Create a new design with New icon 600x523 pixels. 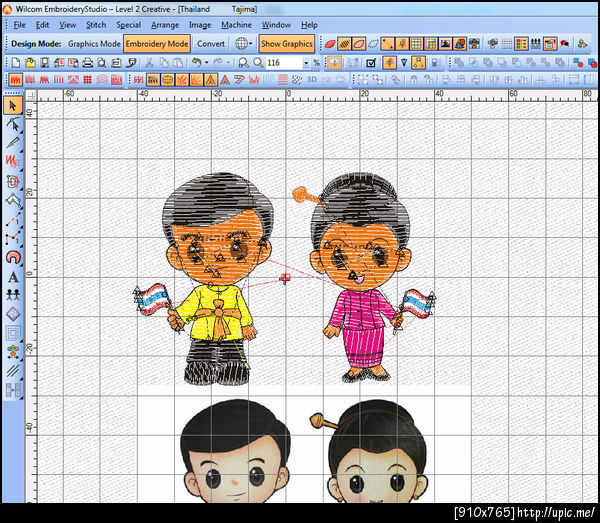point(16,63)
